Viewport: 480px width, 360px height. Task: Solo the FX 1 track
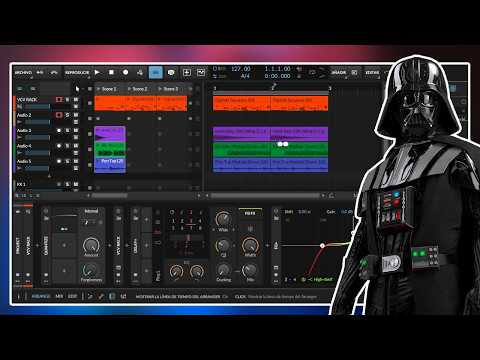[x=68, y=184]
